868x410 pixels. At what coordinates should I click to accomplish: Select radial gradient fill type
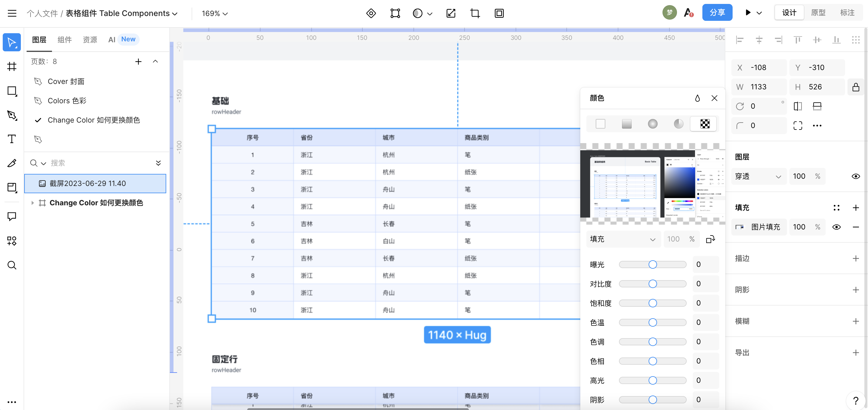pos(653,124)
